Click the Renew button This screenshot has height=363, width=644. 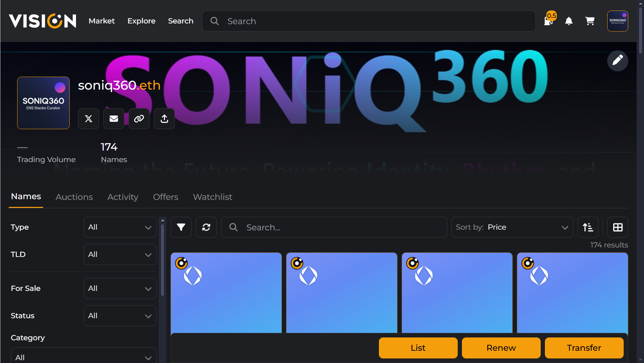pos(501,348)
